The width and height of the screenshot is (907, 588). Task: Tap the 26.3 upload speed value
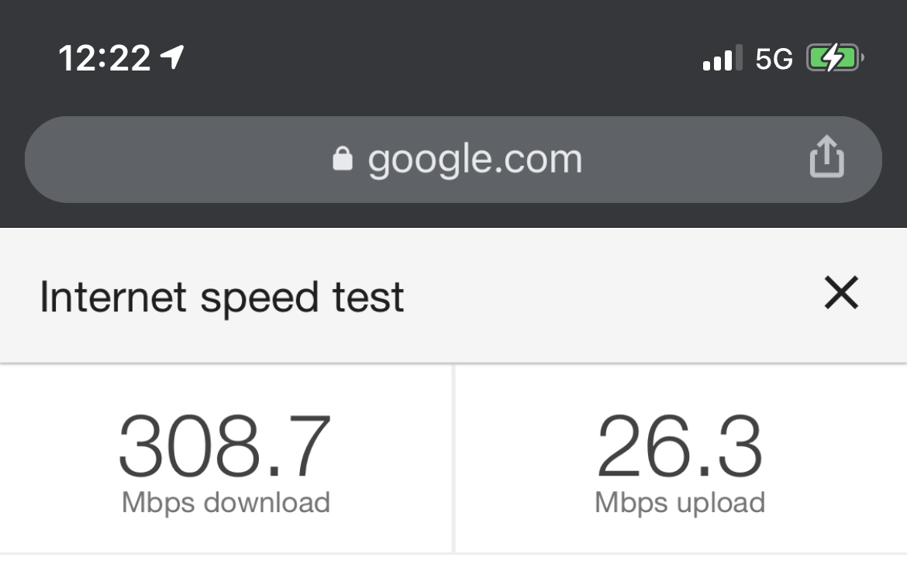[x=680, y=447]
